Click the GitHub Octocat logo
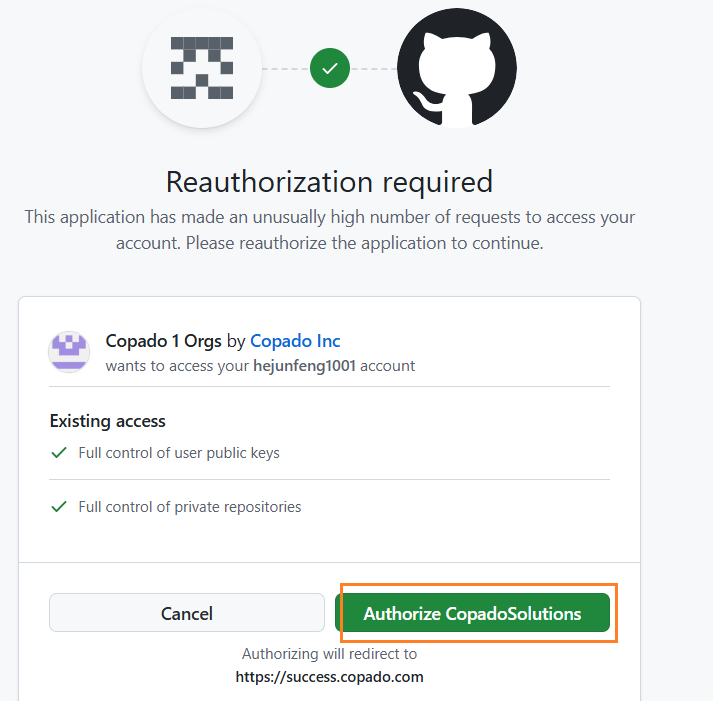The image size is (713, 701). pyautogui.click(x=457, y=68)
